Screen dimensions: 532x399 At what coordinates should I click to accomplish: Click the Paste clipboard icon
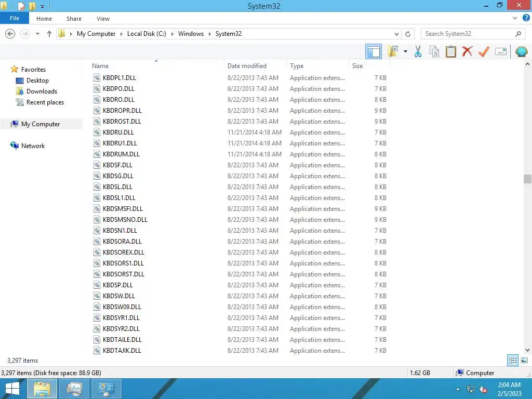[450, 51]
